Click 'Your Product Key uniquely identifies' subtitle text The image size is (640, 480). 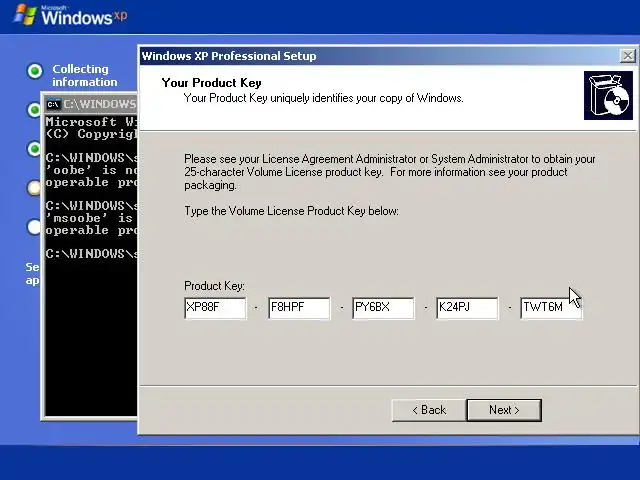[323, 98]
